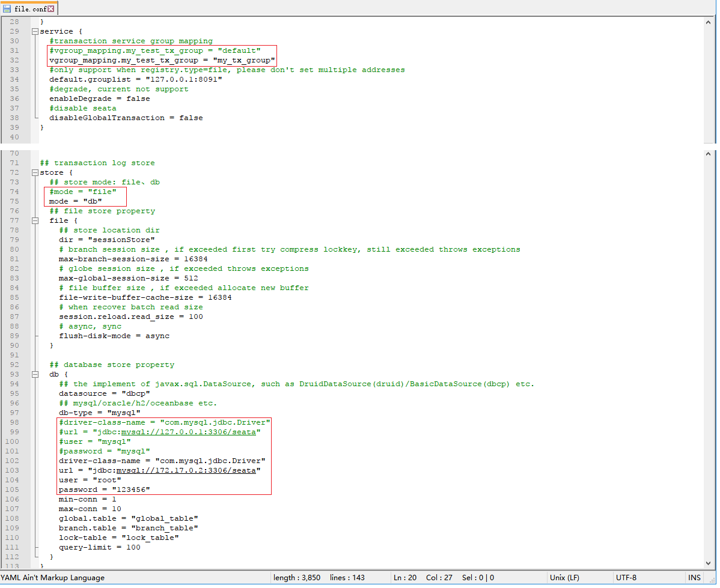Click the YAML language status field

[52, 577]
